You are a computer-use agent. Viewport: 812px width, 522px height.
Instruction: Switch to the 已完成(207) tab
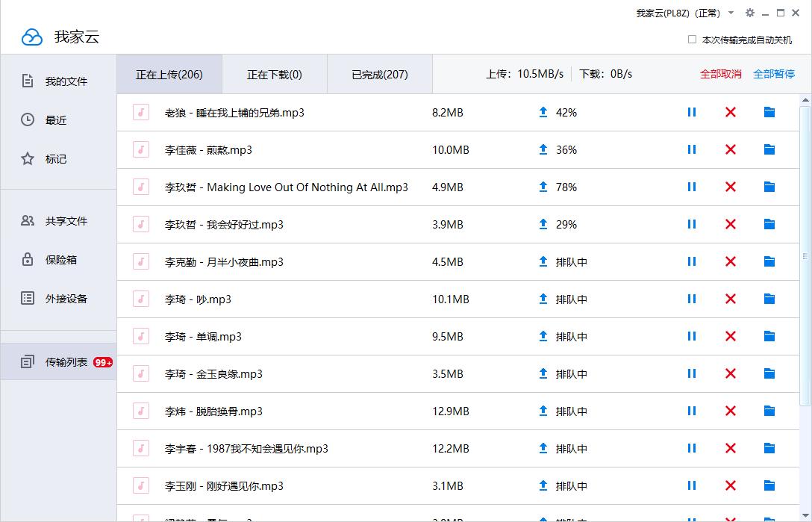click(x=379, y=74)
